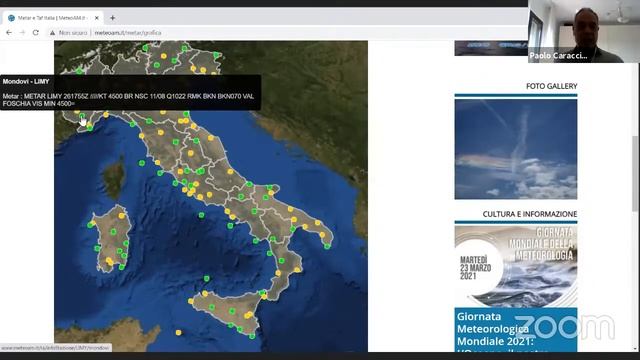Click the yellow station marker south of Sicily
640x360 pixels.
[x=178, y=333]
